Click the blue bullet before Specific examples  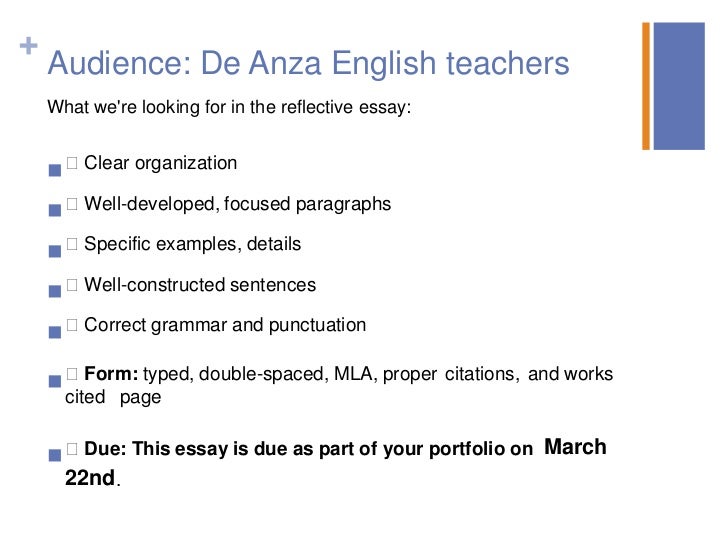53,252
